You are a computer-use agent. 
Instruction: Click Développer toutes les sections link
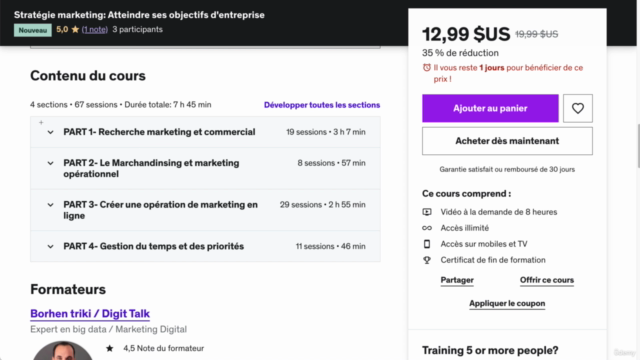[322, 105]
